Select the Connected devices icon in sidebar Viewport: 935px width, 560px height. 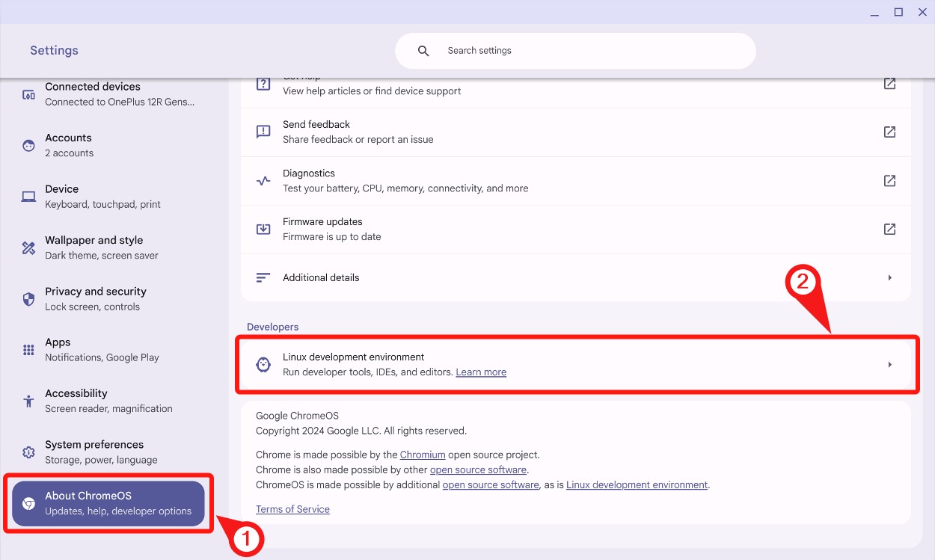click(28, 94)
